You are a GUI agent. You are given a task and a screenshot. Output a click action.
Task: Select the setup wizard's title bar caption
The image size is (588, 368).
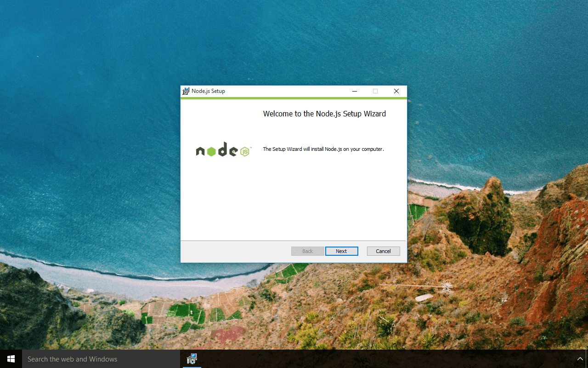coord(208,91)
